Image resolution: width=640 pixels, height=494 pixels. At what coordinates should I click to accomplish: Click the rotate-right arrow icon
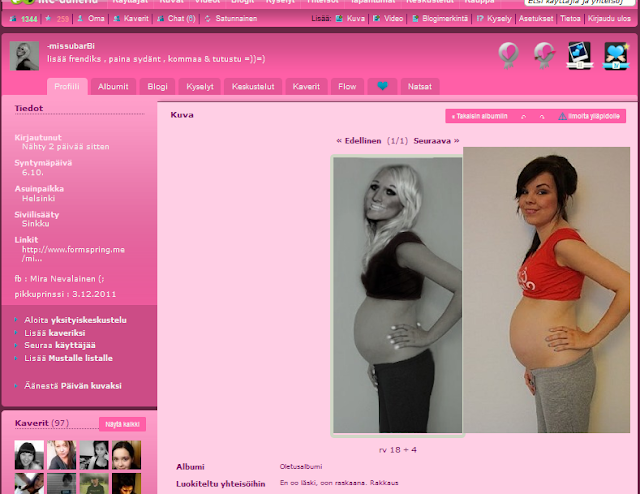point(542,117)
